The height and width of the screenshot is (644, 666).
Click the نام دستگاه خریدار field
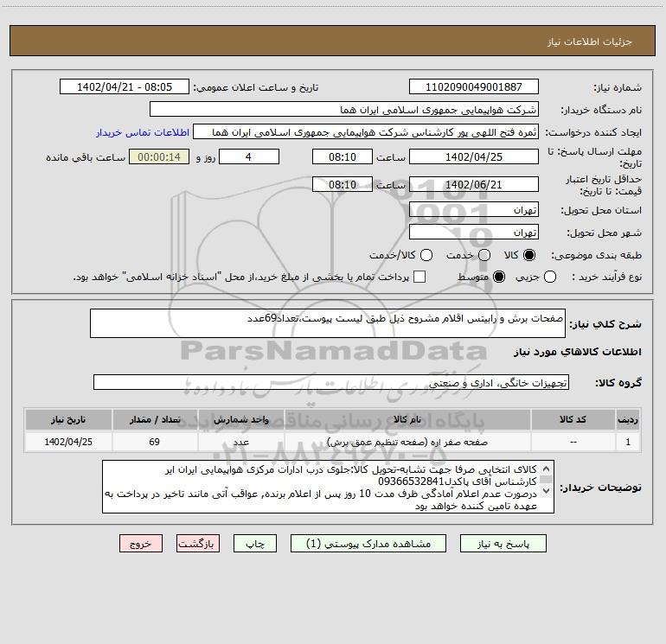(344, 110)
